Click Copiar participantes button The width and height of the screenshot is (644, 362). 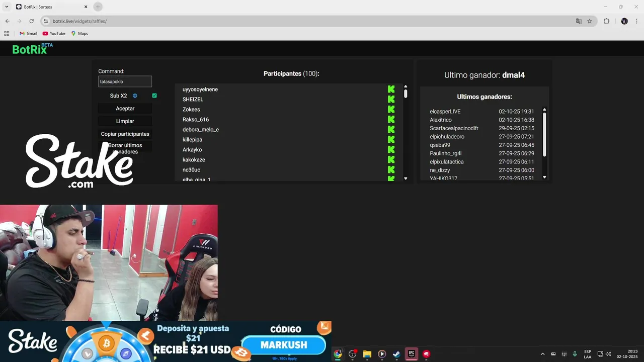(x=125, y=134)
